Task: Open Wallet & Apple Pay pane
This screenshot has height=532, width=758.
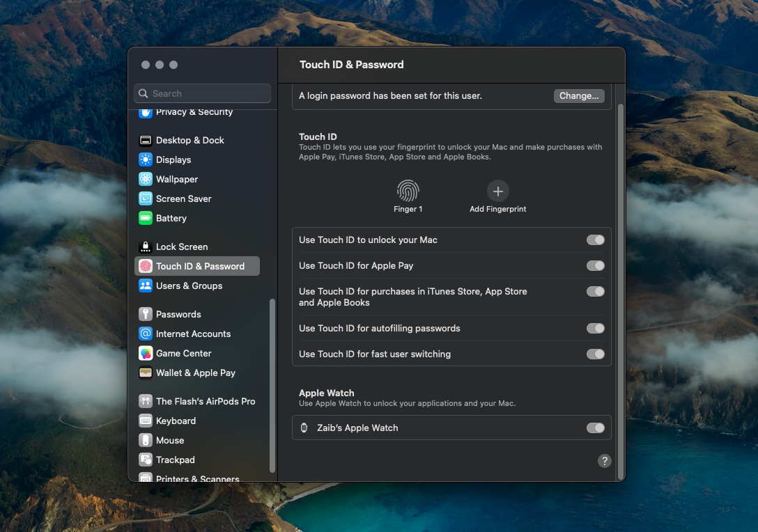Action: point(196,373)
